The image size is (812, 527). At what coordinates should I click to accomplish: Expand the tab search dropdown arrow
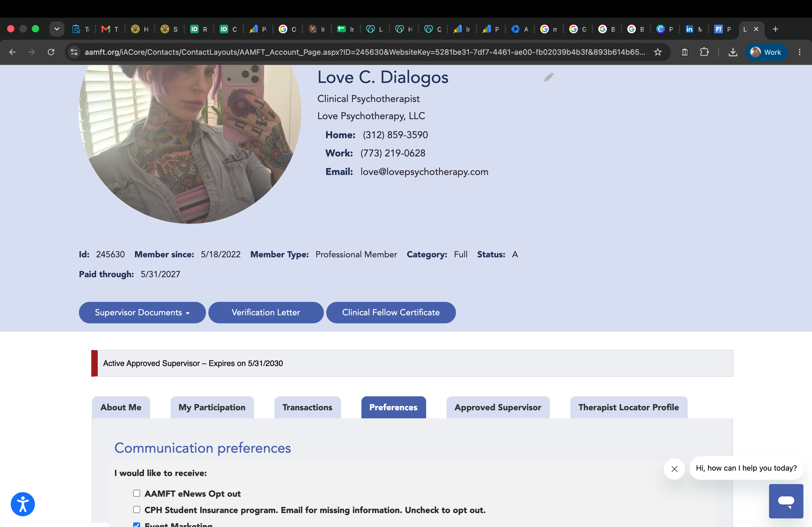coord(57,29)
